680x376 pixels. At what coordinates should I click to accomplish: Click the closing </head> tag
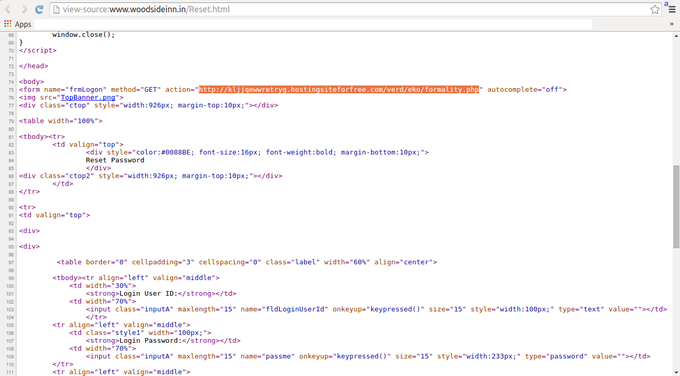click(33, 66)
